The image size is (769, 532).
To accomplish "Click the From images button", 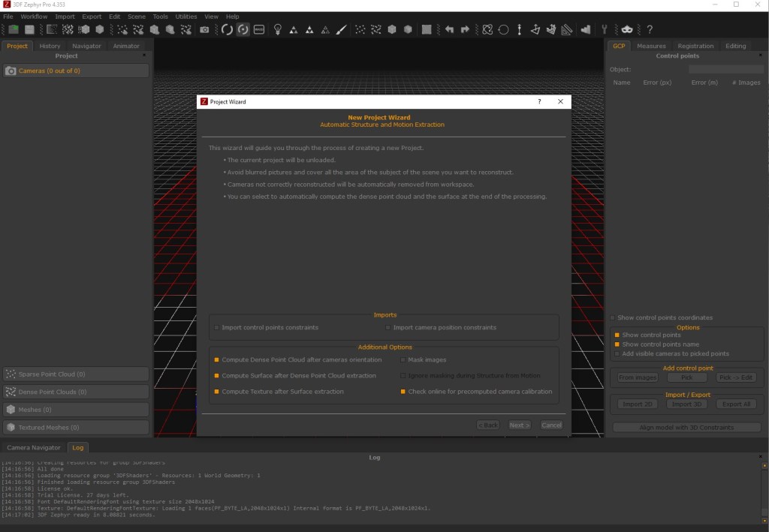I will pyautogui.click(x=638, y=377).
